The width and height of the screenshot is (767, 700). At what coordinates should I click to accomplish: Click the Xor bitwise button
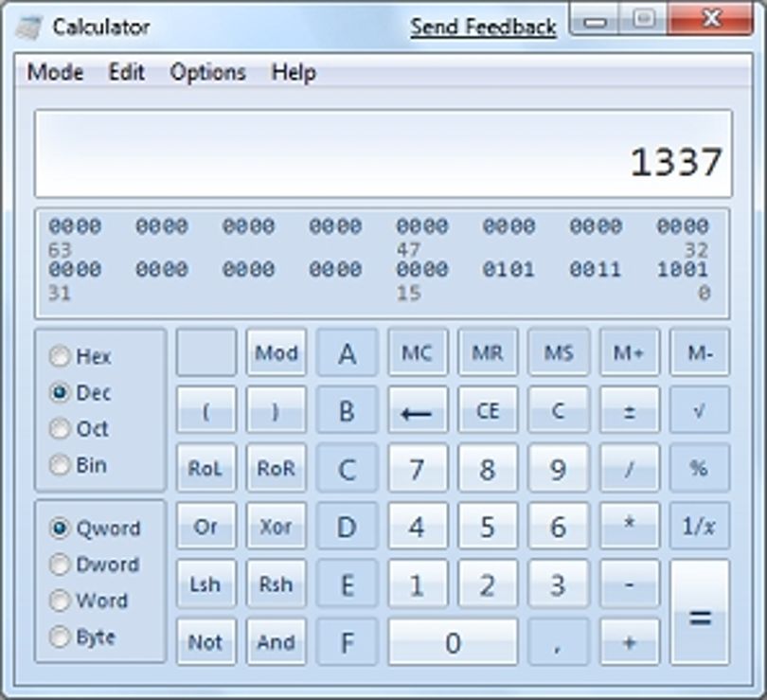click(x=276, y=526)
